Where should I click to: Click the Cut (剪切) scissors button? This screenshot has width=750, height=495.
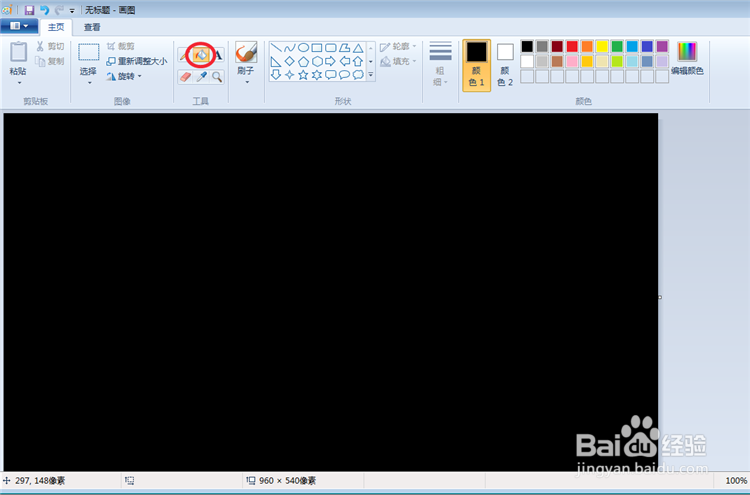click(50, 46)
